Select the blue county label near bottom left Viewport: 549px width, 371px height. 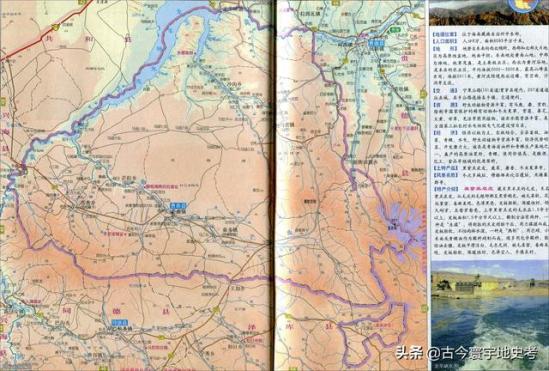tap(120, 322)
